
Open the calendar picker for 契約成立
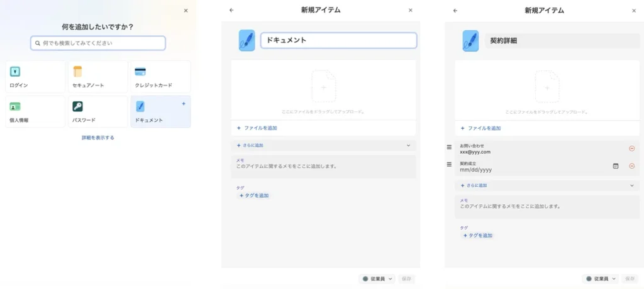tap(615, 166)
